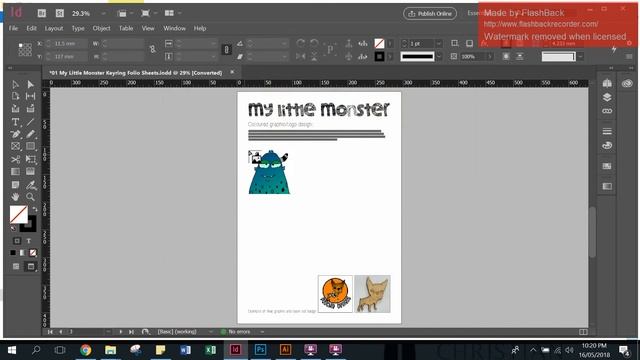Viewport: 640px width, 360px height.
Task: Toggle Formatting Affects Container button
Action: point(17,241)
